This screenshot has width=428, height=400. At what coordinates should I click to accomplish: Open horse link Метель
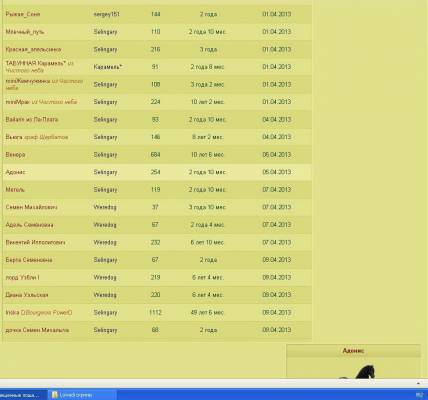point(15,190)
